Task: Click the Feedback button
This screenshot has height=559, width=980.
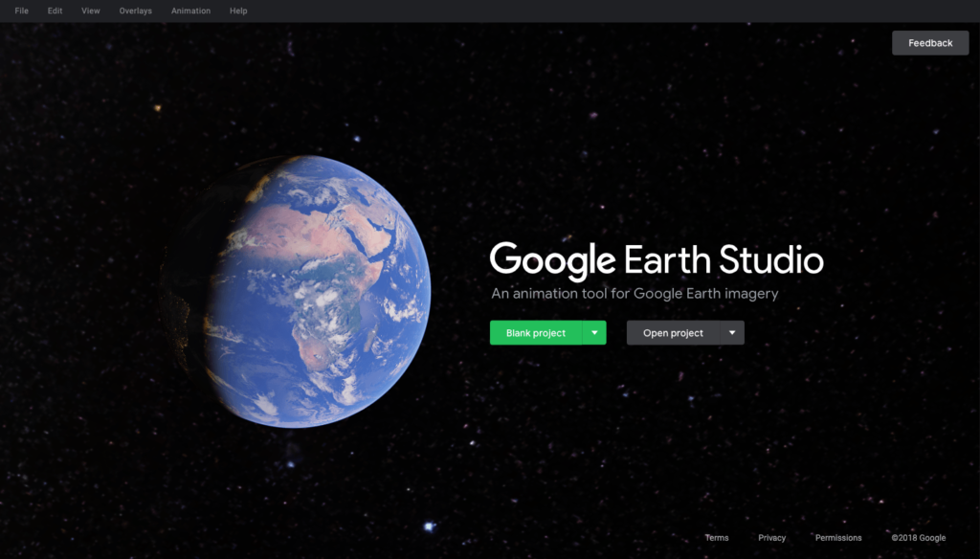Action: [930, 43]
